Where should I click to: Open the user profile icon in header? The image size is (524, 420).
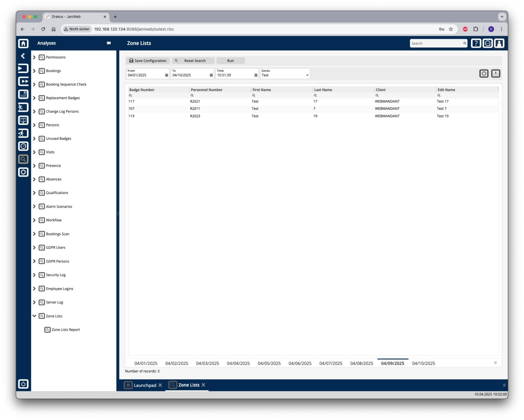point(499,43)
